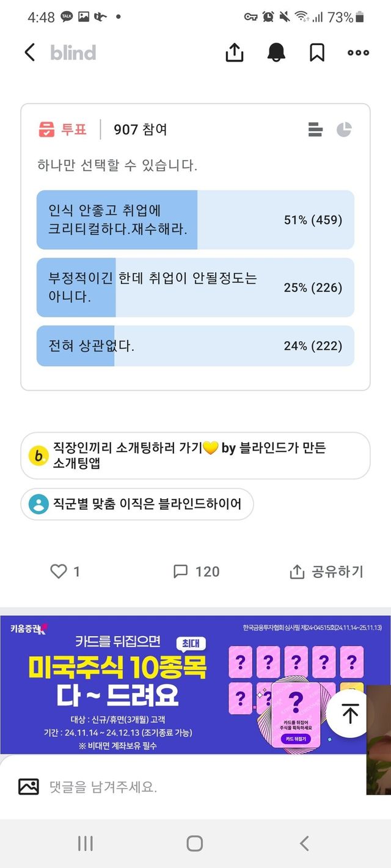The image size is (391, 868).
Task: Select the '전혀 상관없다' poll option
Action: pos(195,346)
